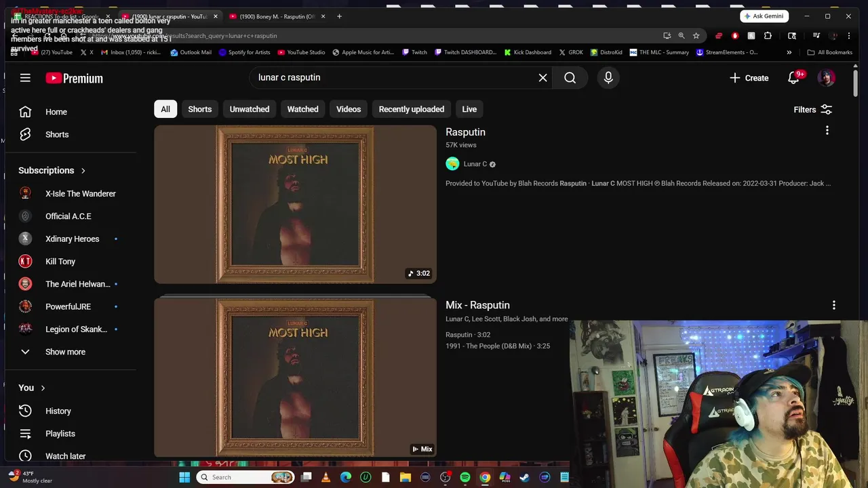Select the All filter chip
This screenshot has height=488, width=868.
coord(165,109)
